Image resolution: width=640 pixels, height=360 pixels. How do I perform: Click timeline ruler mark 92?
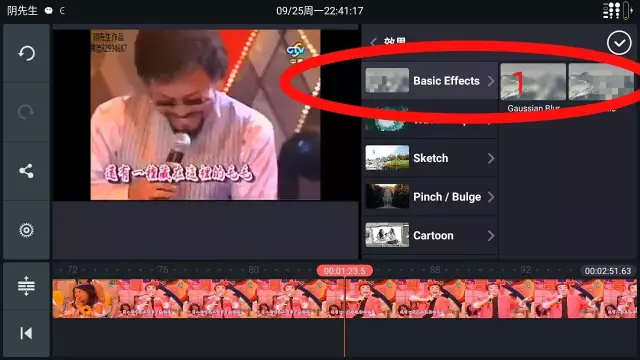click(526, 270)
